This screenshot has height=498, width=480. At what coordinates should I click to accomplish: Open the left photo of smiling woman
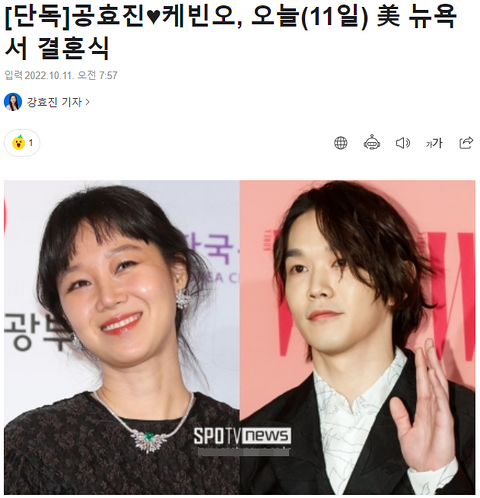(122, 337)
